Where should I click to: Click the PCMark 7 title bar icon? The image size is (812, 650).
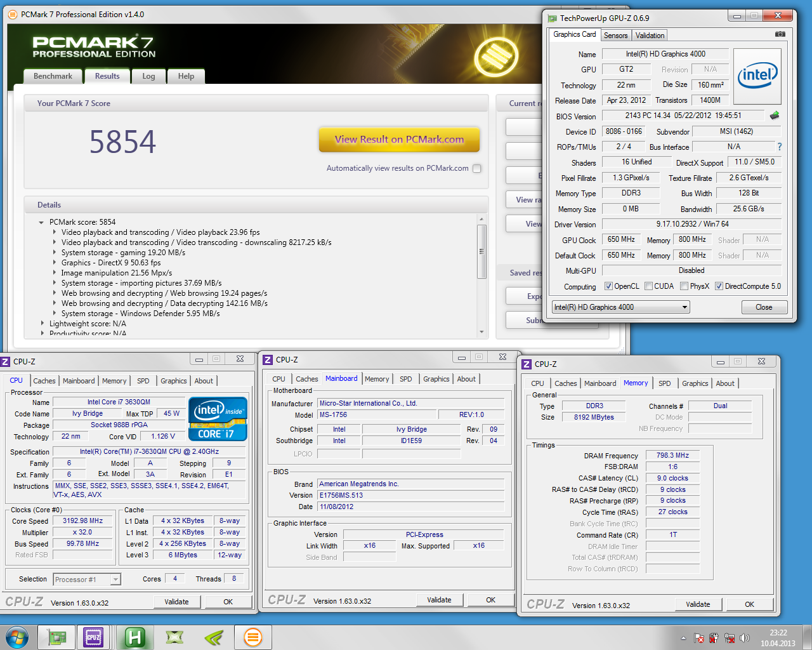(13, 14)
